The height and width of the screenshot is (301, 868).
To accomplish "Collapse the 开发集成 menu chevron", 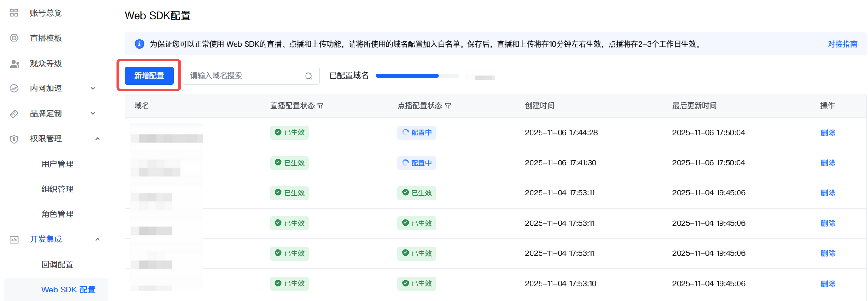I will 98,239.
